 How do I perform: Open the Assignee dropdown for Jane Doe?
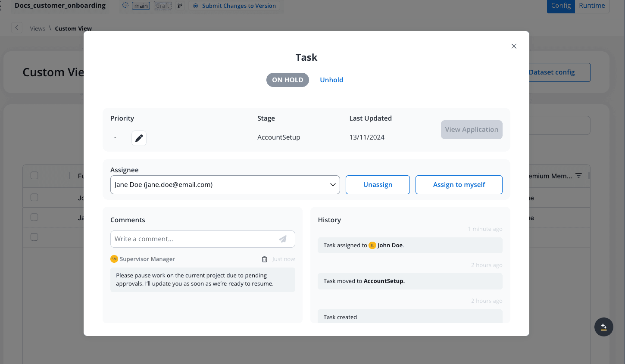click(225, 185)
